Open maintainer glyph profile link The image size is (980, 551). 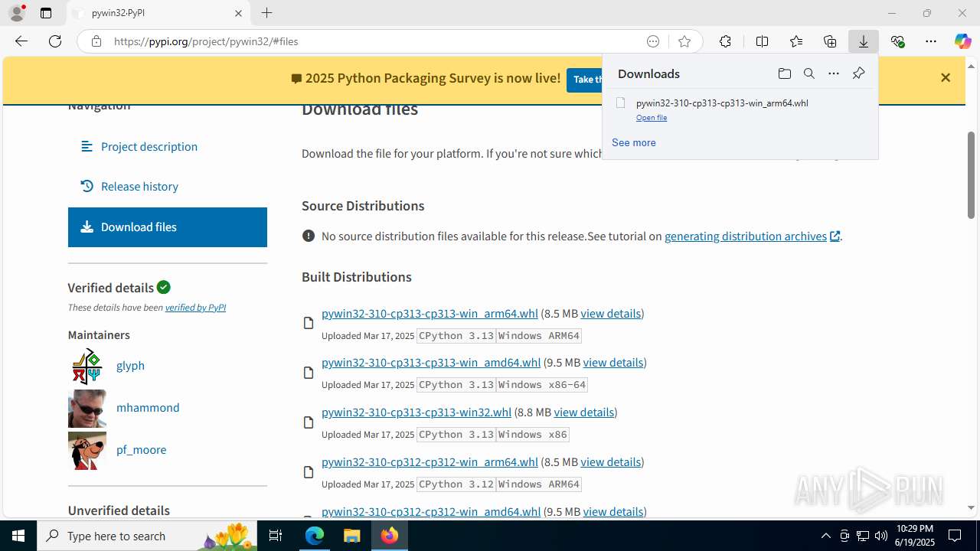[x=130, y=366]
